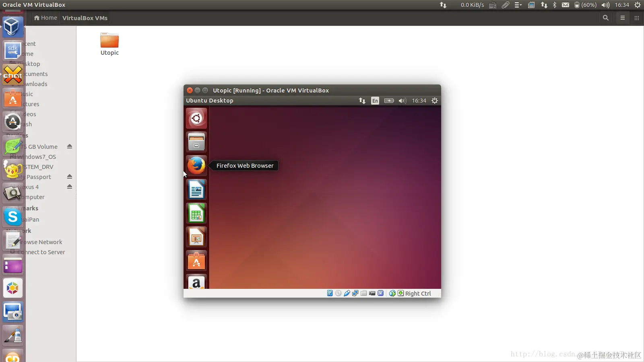Open Firefox Web Browser in guest launcher
The image size is (644, 362).
(196, 165)
